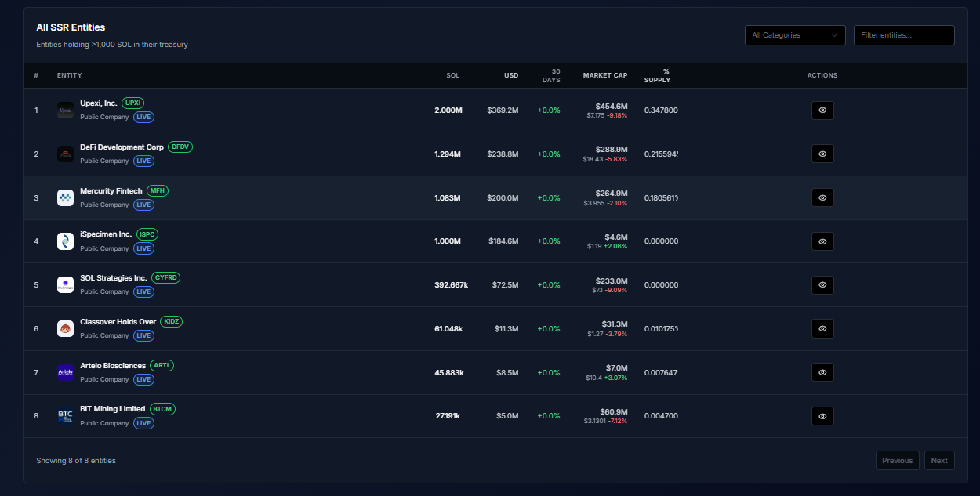Click the CYFRD ticker badge
Viewport: 980px width, 496px height.
pos(166,278)
